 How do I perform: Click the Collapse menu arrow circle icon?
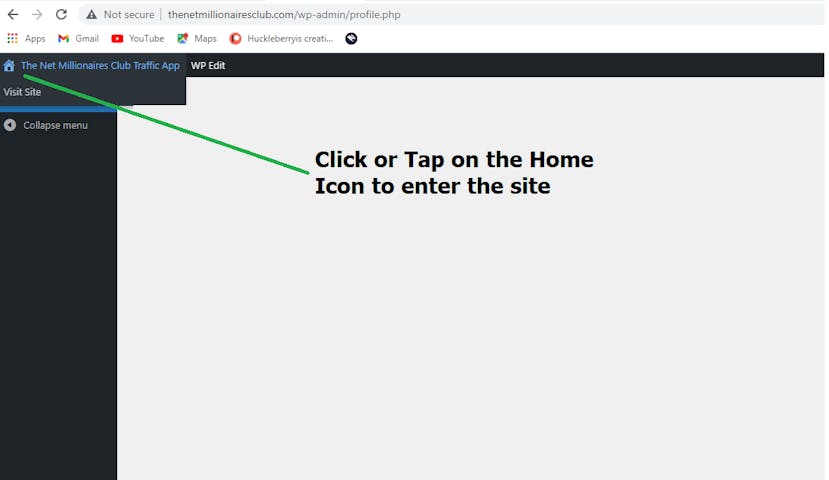coord(10,125)
